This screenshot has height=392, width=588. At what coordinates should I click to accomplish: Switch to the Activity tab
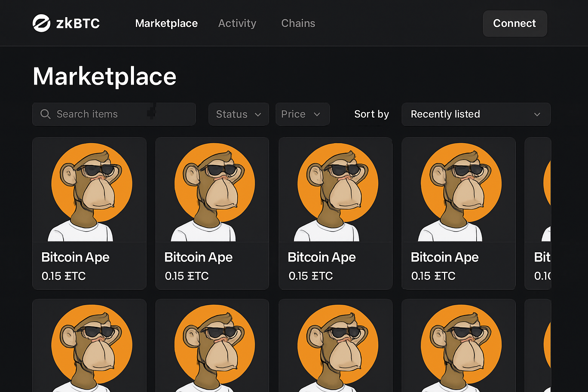[x=237, y=23]
